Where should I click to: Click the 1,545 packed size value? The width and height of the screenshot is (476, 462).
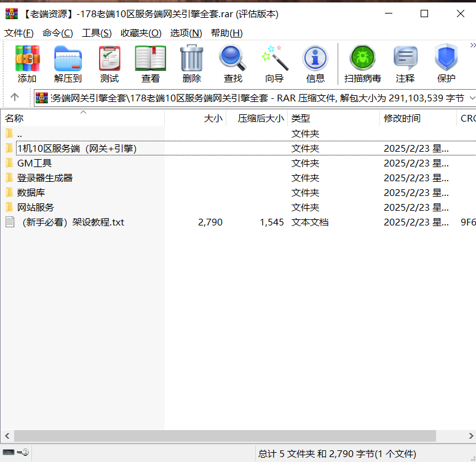pyautogui.click(x=272, y=222)
